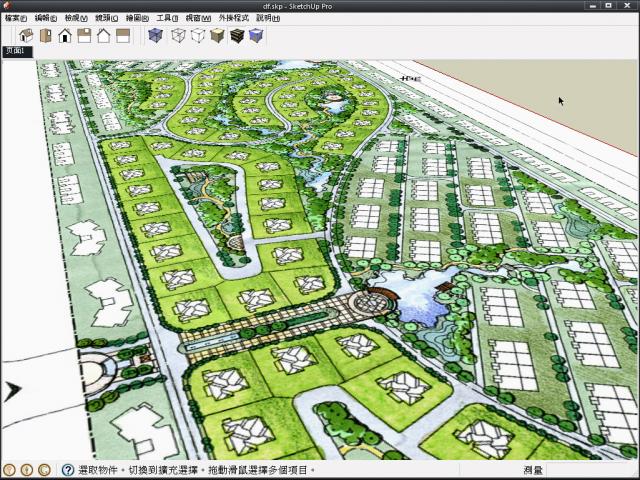The width and height of the screenshot is (640, 480).
Task: Switch to the Iso view icon
Action: coord(26,36)
